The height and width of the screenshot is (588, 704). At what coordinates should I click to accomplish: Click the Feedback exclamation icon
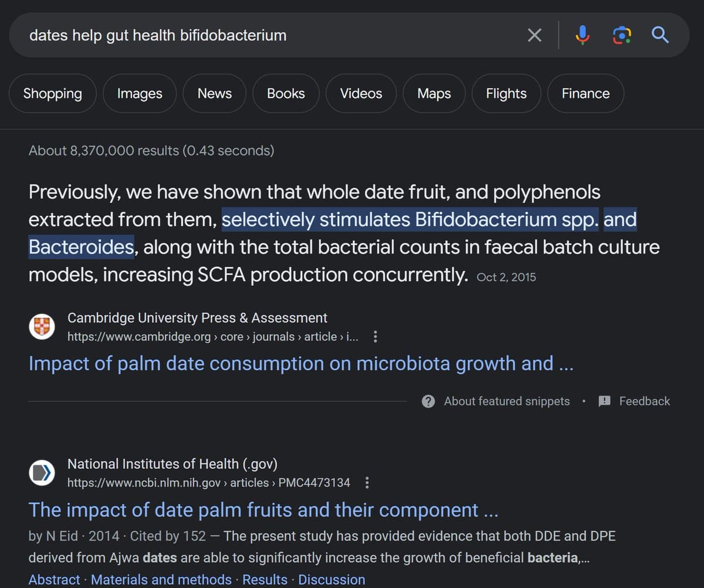[604, 401]
